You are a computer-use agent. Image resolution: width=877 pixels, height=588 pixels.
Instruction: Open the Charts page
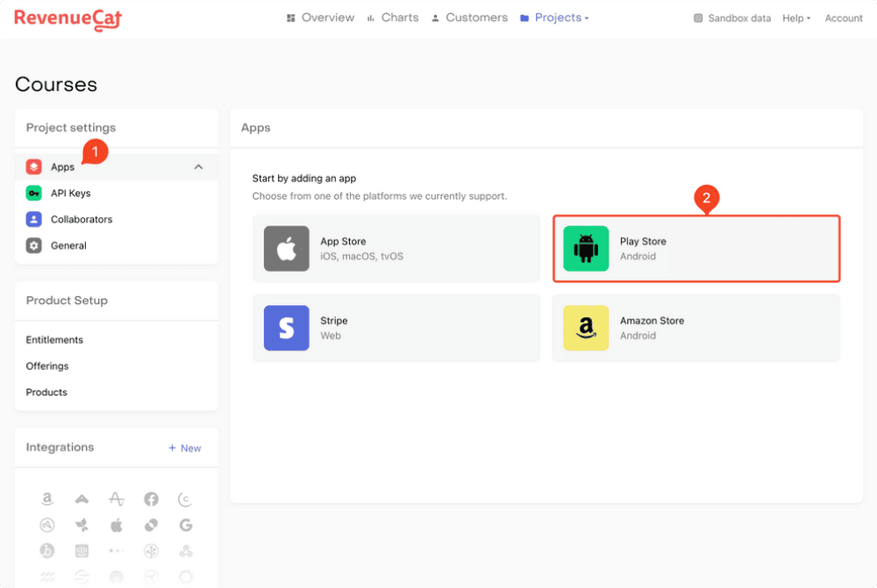click(x=392, y=18)
